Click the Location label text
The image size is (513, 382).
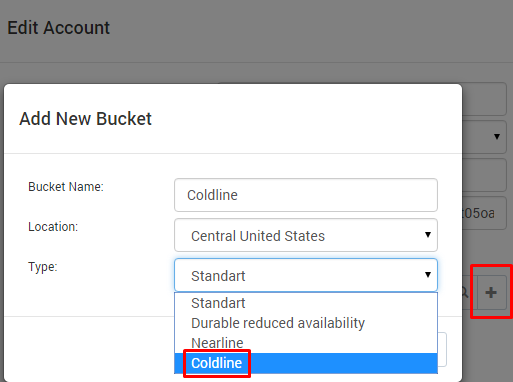click(x=53, y=227)
